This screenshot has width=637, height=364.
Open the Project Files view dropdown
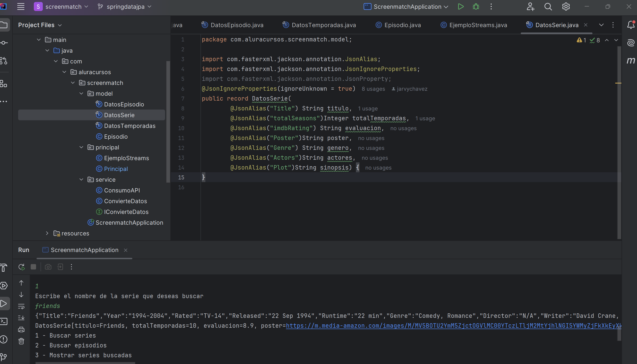[x=40, y=25]
